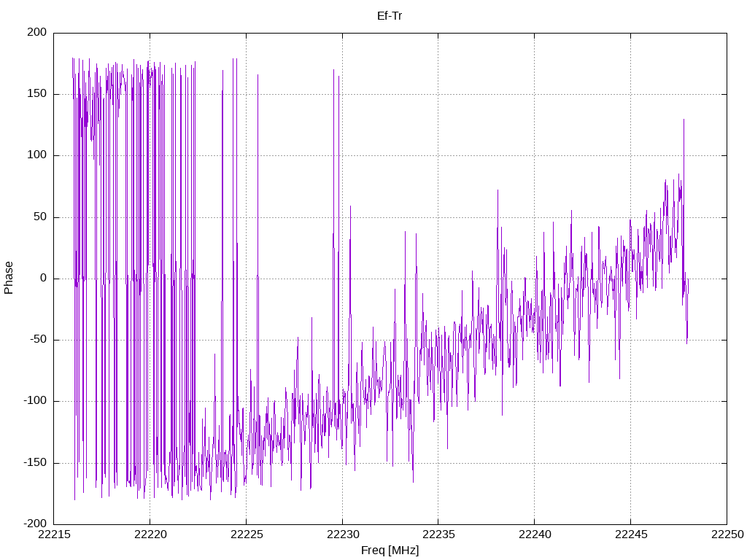Click y-axis tick label -150
The width and height of the screenshot is (747, 560).
[35, 463]
